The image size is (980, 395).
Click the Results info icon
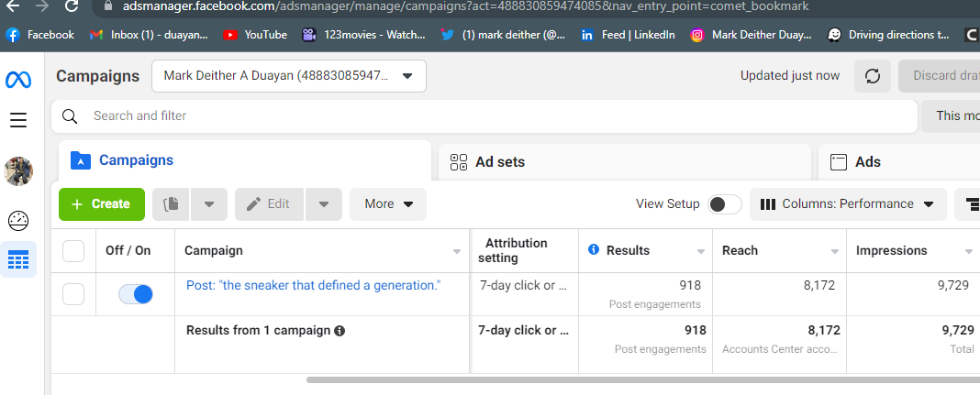(x=593, y=250)
